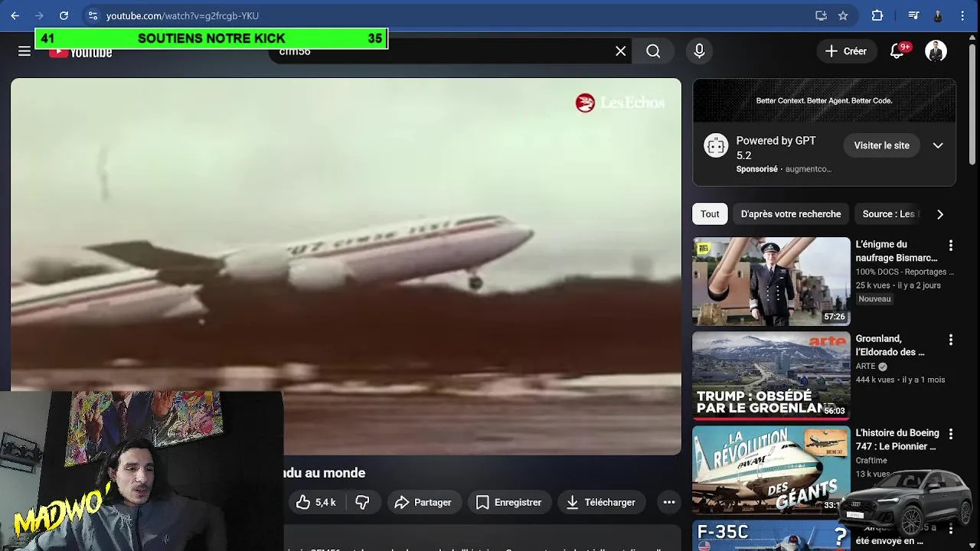Open the Chrome three-dot menu
This screenshot has width=980, height=551.
tap(962, 15)
